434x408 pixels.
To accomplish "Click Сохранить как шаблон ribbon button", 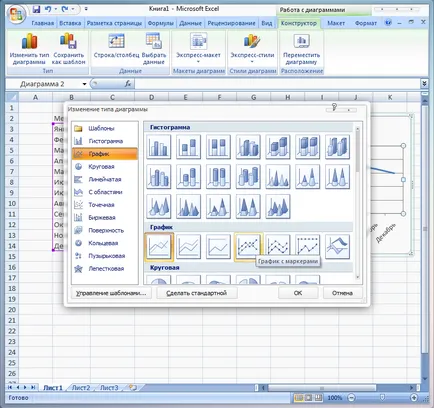I will 69,49.
